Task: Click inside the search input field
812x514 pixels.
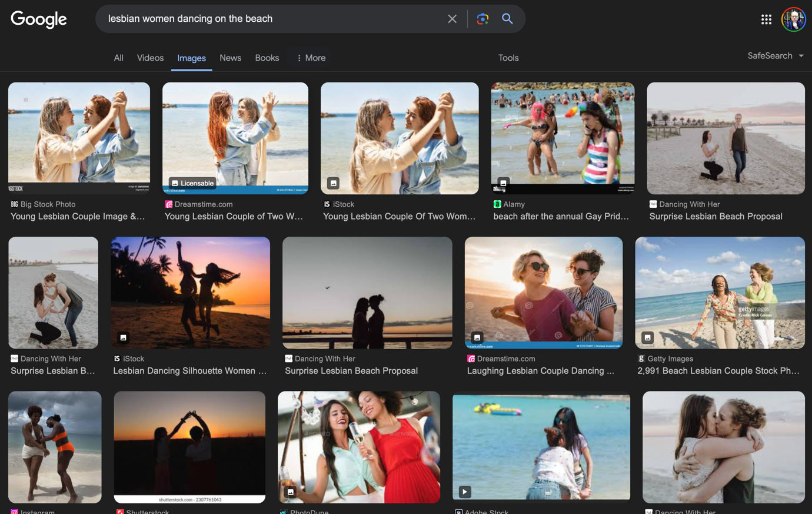Action: click(x=265, y=18)
